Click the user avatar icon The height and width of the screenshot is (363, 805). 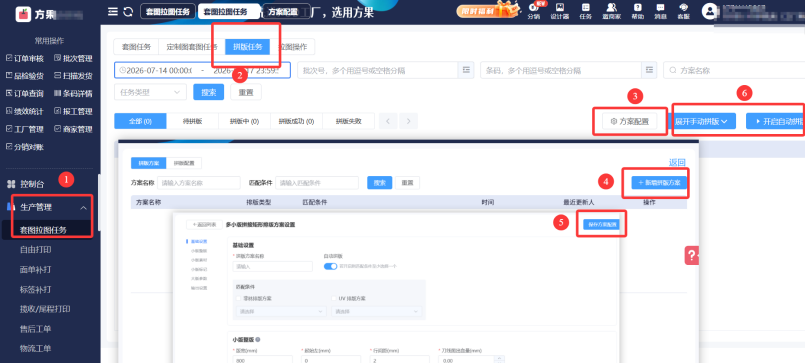[x=709, y=11]
